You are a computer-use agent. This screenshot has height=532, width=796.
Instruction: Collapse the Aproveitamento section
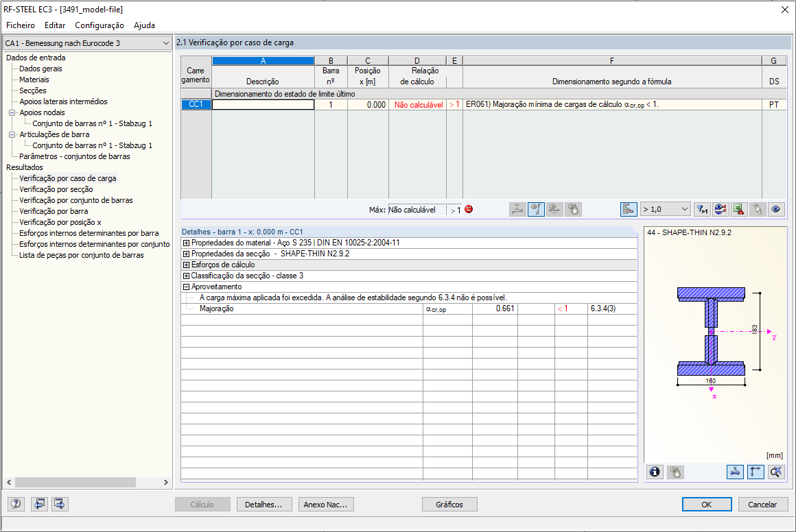tap(186, 287)
